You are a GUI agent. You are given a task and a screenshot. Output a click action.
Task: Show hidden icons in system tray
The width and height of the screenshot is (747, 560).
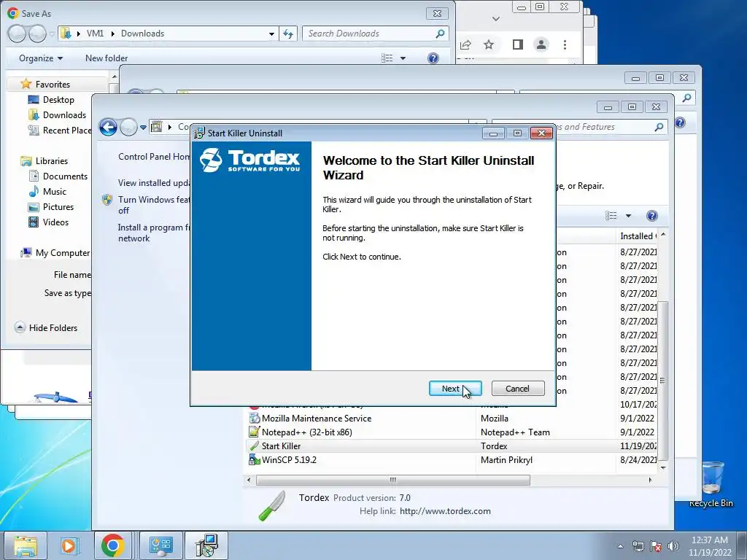(620, 546)
